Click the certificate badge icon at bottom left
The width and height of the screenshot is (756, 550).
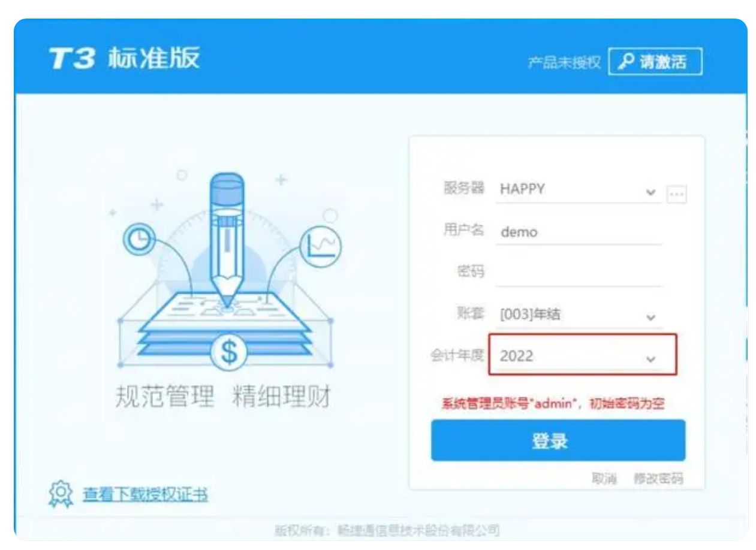59,494
